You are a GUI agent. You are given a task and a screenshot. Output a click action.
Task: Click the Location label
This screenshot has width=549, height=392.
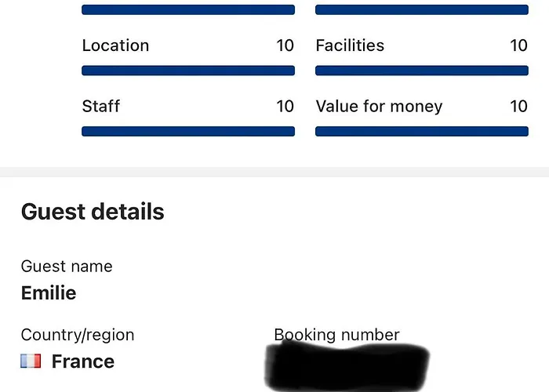(115, 45)
